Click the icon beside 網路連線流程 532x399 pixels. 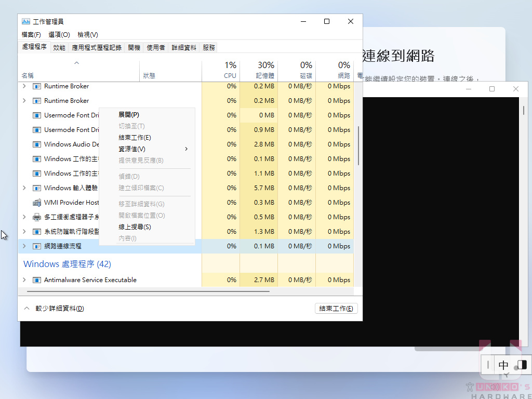tap(37, 246)
